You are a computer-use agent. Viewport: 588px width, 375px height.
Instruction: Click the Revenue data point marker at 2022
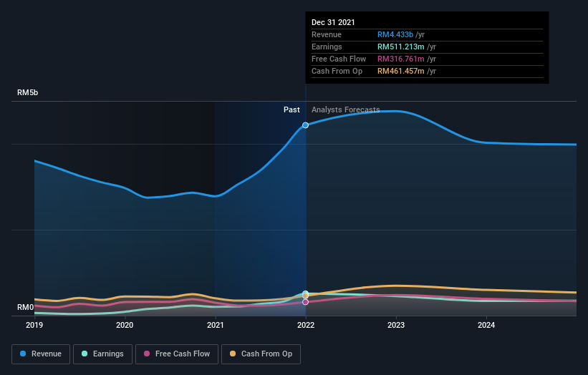click(306, 125)
